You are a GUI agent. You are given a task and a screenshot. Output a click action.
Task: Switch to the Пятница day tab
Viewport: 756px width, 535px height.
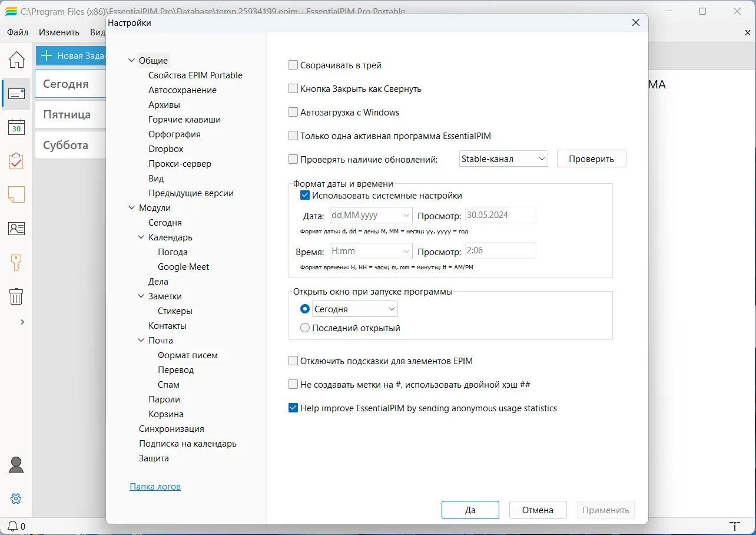click(x=70, y=114)
